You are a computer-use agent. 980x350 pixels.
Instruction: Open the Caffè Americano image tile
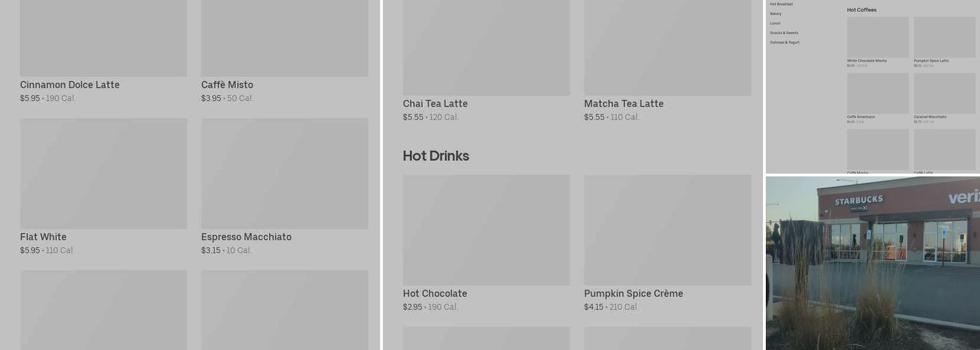coord(877,93)
